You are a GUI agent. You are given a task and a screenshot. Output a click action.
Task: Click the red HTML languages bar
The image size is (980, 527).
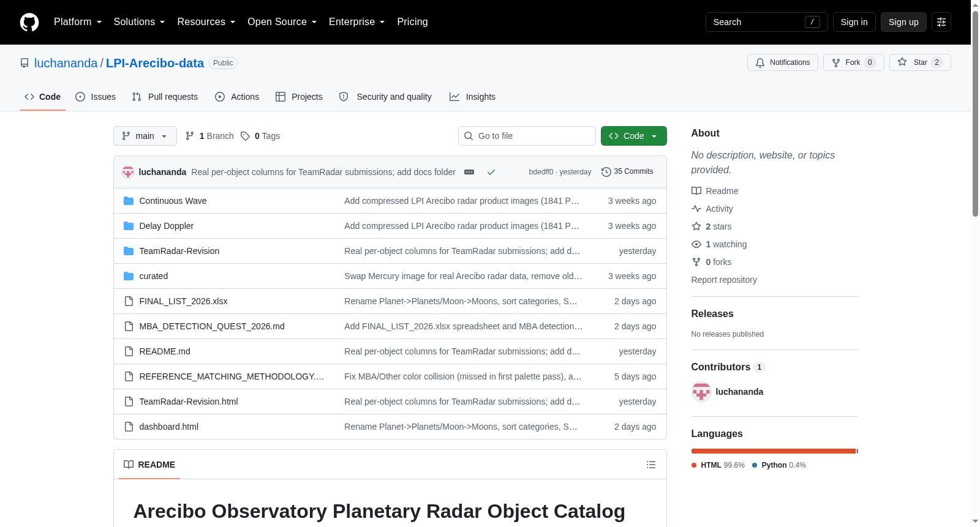774,451
